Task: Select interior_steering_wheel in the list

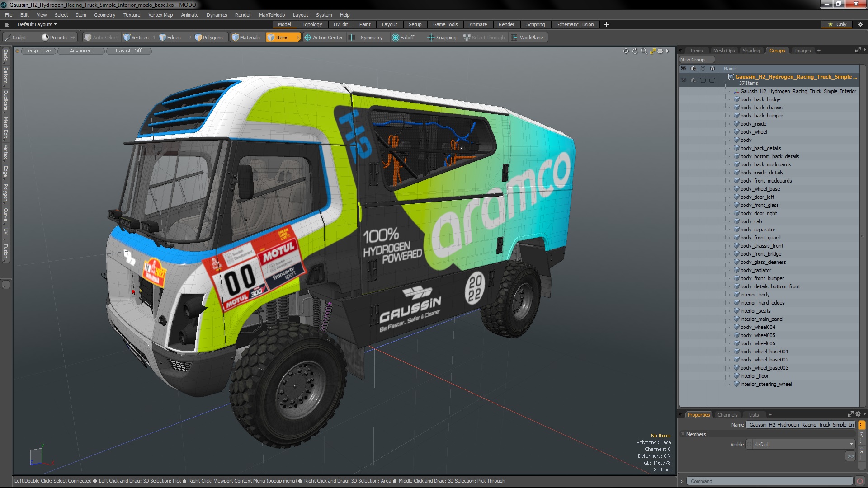Action: coord(766,384)
